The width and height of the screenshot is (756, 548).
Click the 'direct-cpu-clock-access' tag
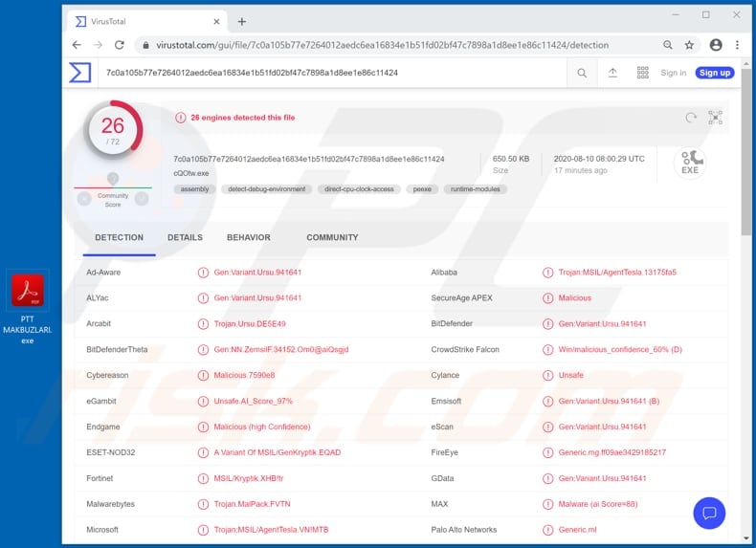pyautogui.click(x=359, y=189)
